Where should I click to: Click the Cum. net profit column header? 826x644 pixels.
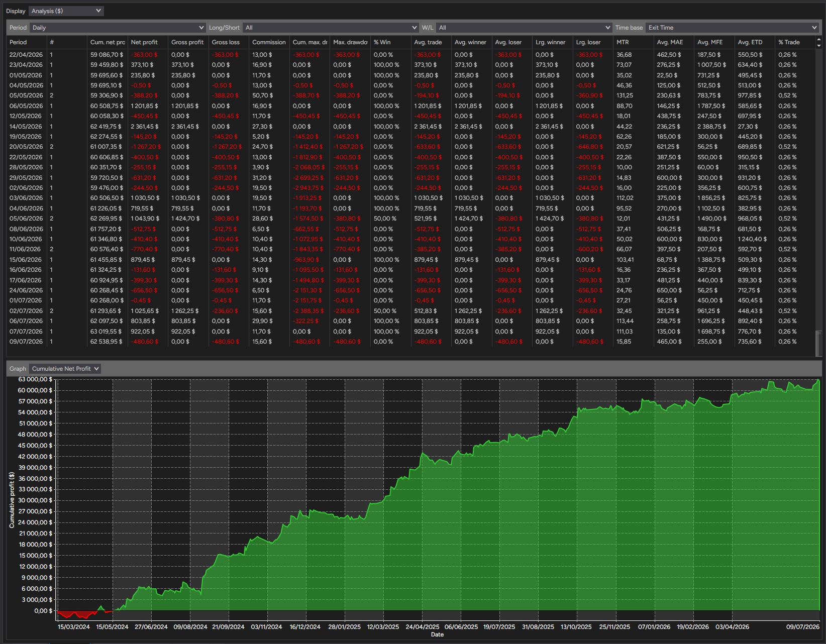tap(108, 42)
